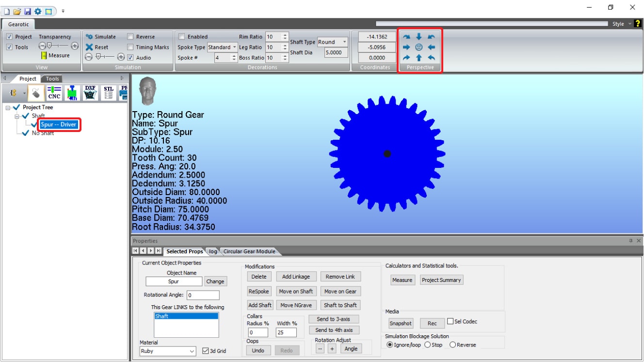Select the Stop blockage solution radio button
Image resolution: width=644 pixels, height=362 pixels.
pos(427,345)
